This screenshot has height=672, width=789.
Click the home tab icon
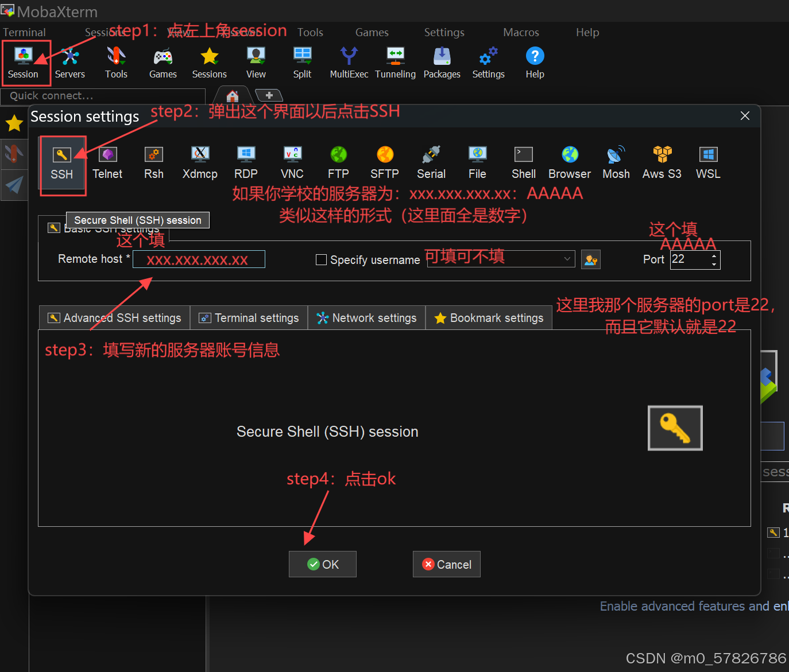233,95
